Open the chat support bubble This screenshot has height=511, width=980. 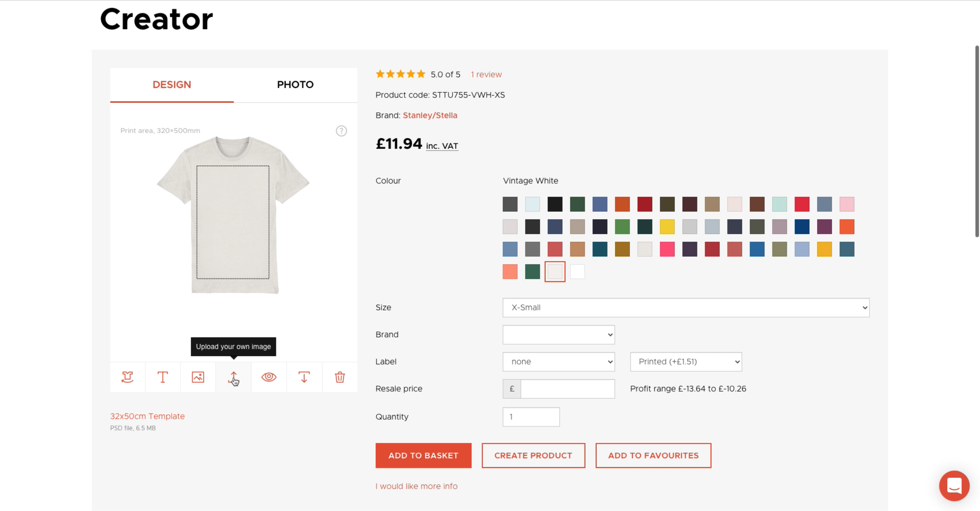click(954, 485)
